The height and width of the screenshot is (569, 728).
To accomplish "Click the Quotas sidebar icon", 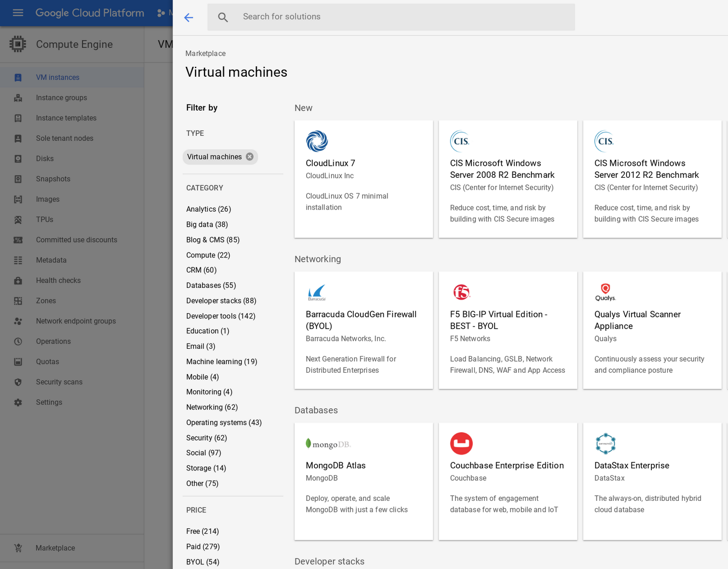I will coord(18,362).
